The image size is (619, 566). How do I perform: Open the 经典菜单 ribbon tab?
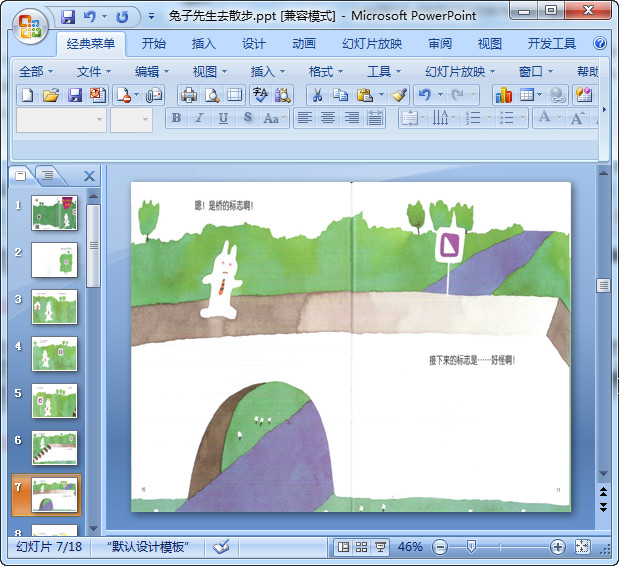91,43
